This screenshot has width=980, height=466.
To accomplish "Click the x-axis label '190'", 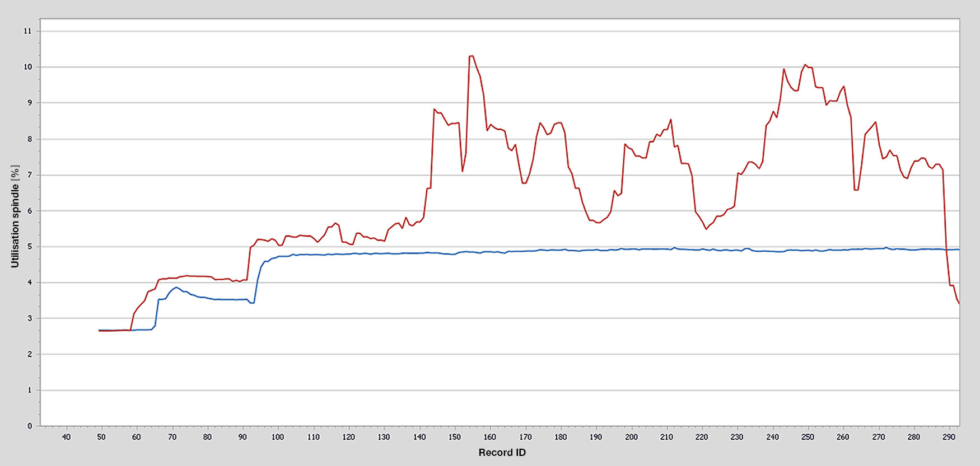I will click(596, 437).
